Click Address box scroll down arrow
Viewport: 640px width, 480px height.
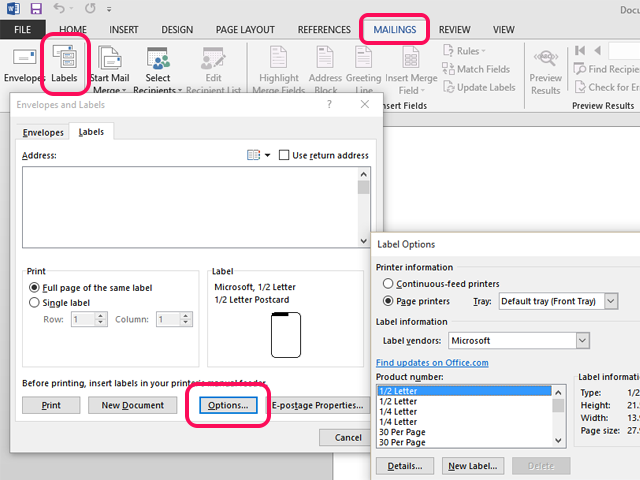[363, 241]
